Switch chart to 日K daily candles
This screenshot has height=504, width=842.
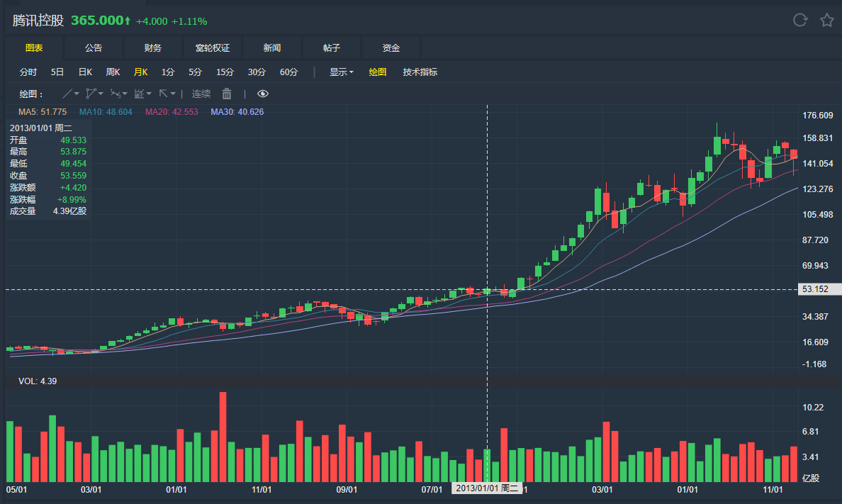point(85,72)
